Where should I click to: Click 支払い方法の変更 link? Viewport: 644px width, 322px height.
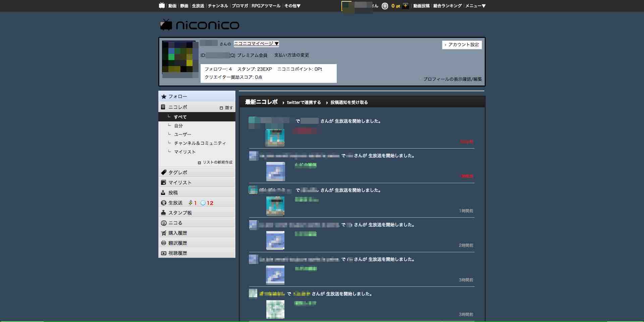coord(291,55)
